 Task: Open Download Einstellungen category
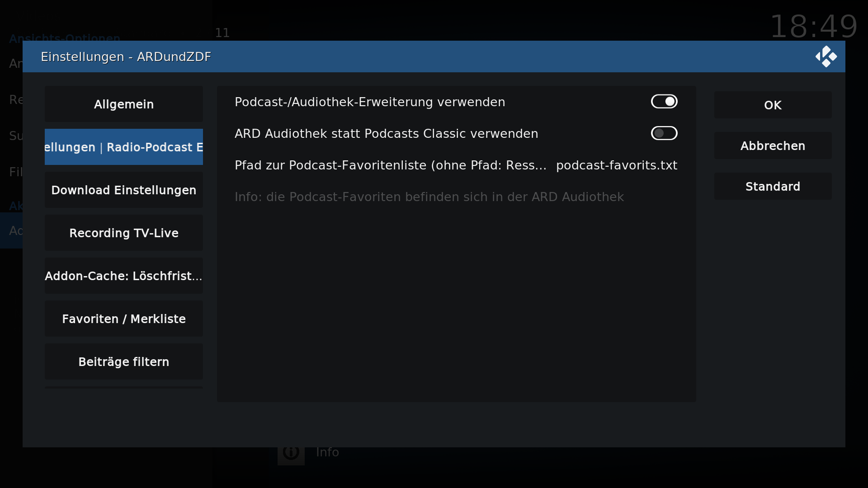124,190
